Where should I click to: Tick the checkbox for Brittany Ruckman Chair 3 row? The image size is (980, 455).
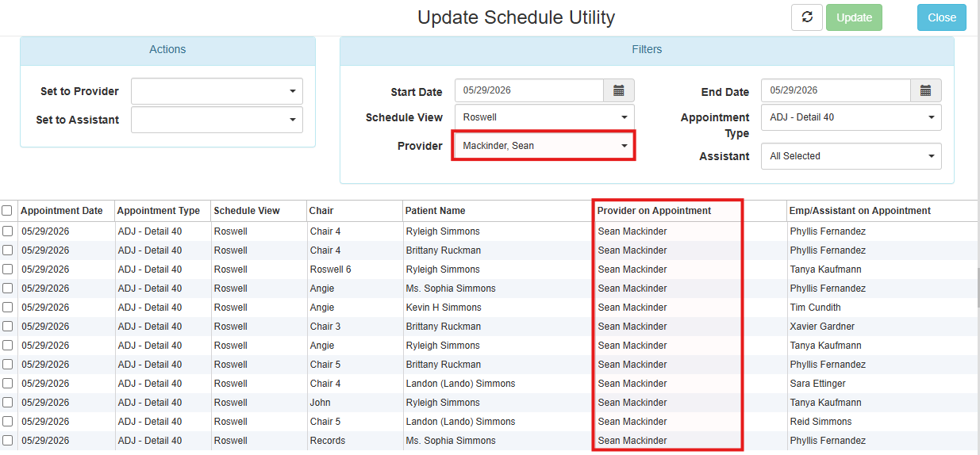[x=7, y=327]
